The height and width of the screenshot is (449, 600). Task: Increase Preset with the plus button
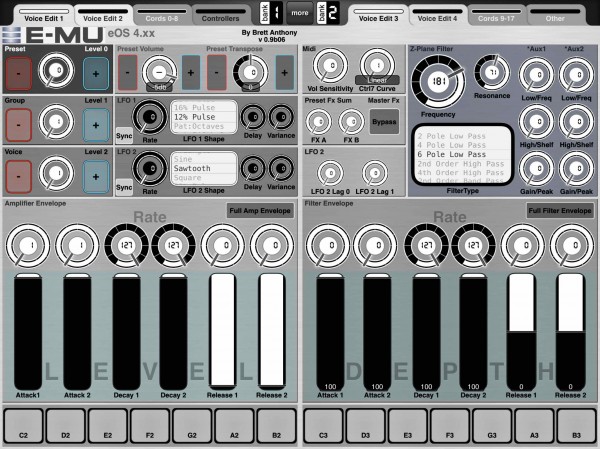[x=96, y=73]
